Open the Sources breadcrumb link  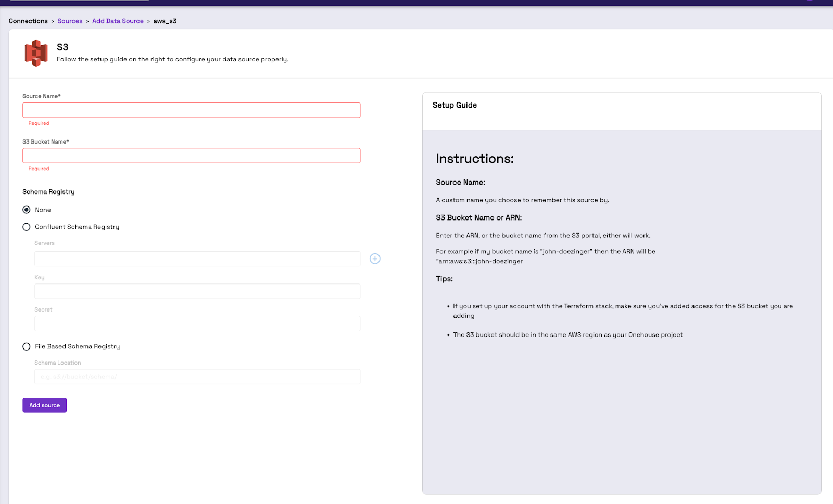(70, 21)
